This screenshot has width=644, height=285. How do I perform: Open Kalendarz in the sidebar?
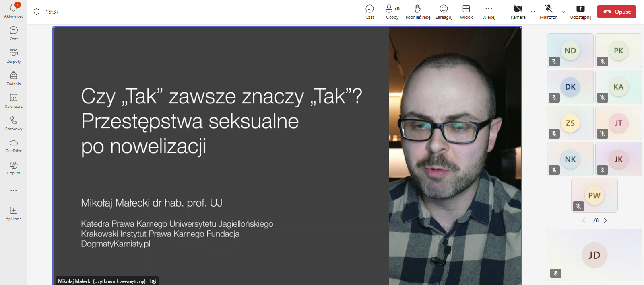pyautogui.click(x=14, y=101)
